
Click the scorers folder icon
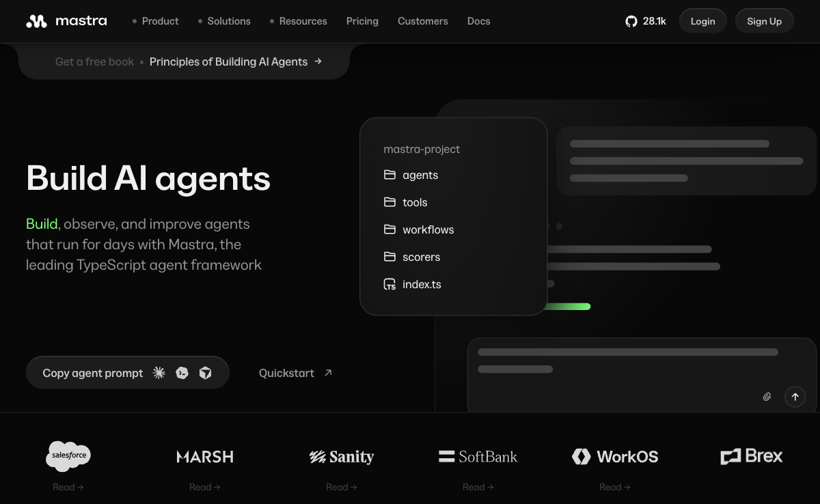[389, 257]
